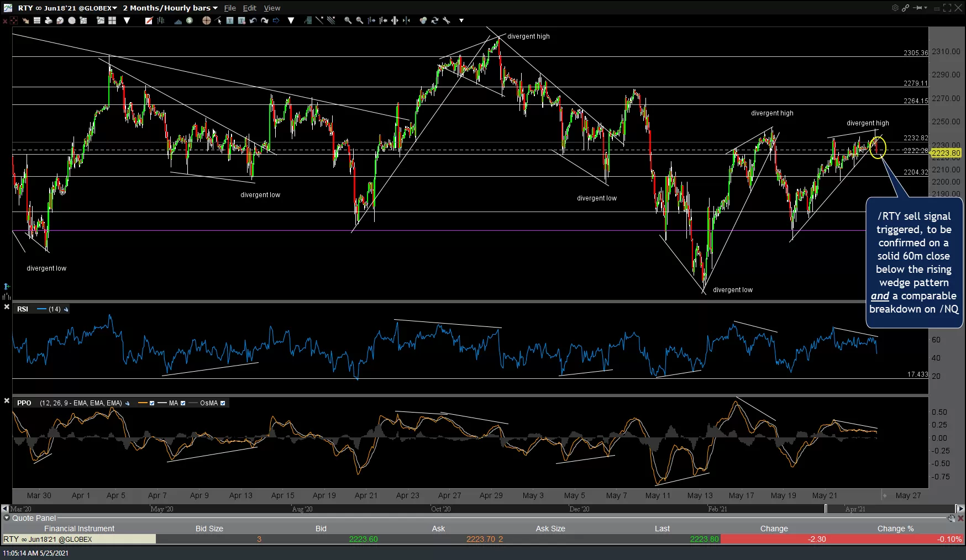Click the ask price 2223.70
Image resolution: width=966 pixels, height=560 pixels.
(480, 539)
